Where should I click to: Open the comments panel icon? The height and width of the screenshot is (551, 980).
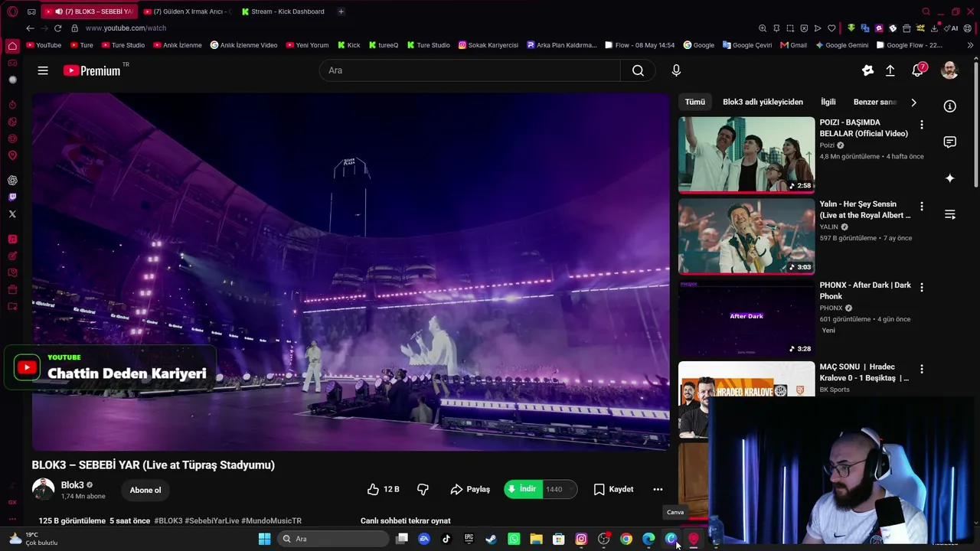pyautogui.click(x=949, y=142)
